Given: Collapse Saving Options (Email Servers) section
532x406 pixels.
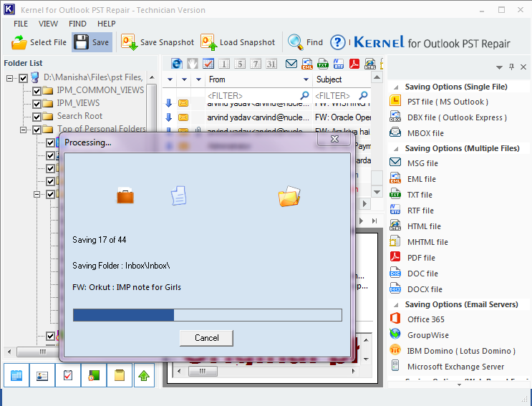Looking at the screenshot, I should coord(396,304).
